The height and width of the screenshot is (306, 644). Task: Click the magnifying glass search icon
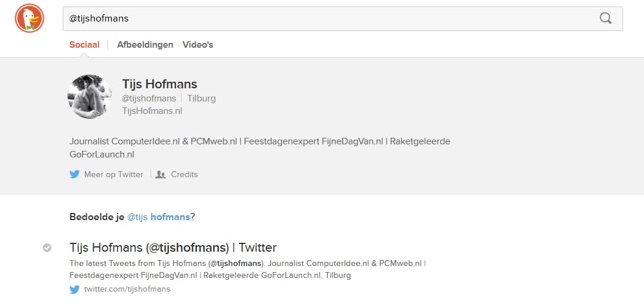tap(605, 18)
